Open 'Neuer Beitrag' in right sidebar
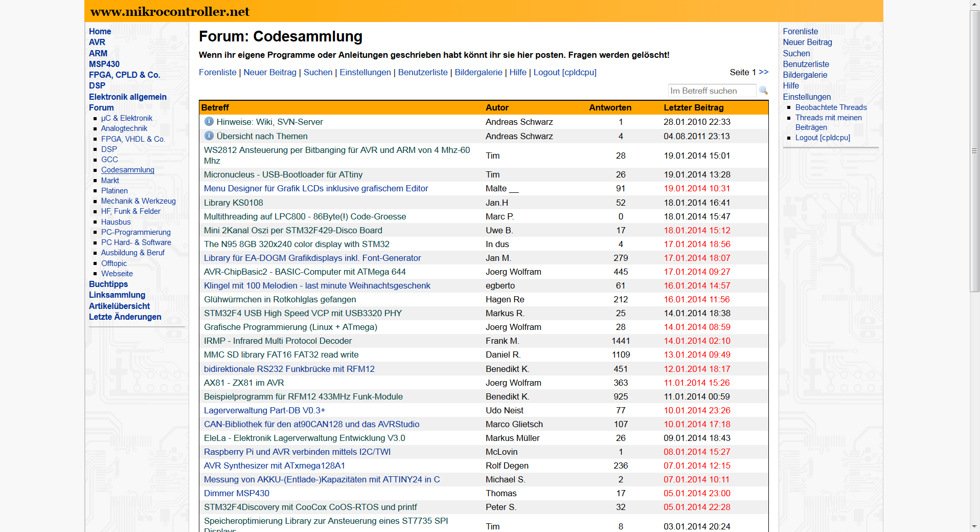The height and width of the screenshot is (532, 980). (x=808, y=42)
